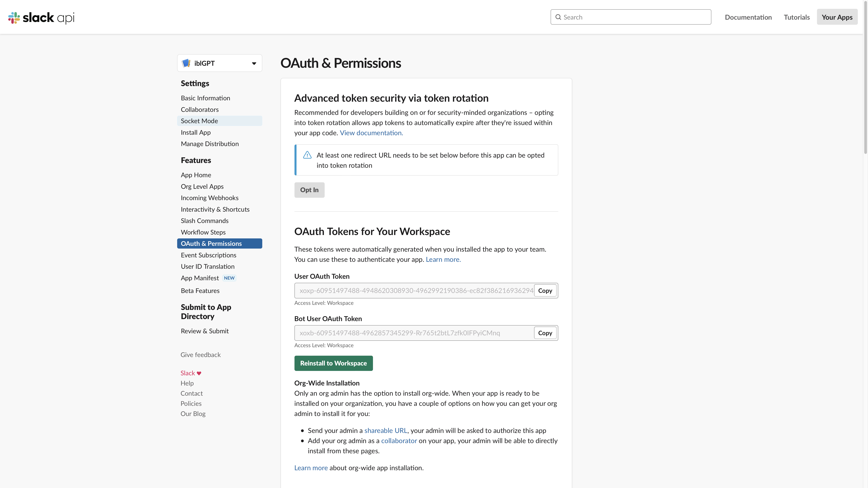This screenshot has height=488, width=868.
Task: Click the Reinstall to Workspace button
Action: 333,363
